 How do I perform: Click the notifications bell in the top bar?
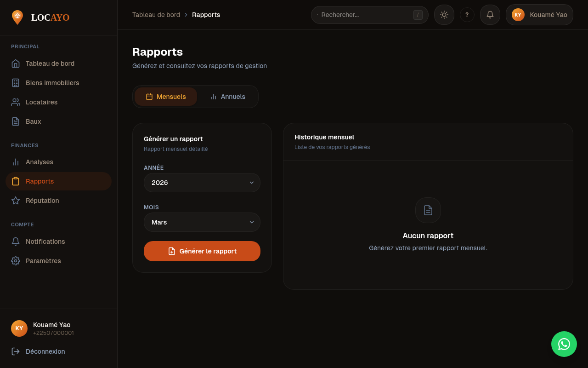coord(490,14)
